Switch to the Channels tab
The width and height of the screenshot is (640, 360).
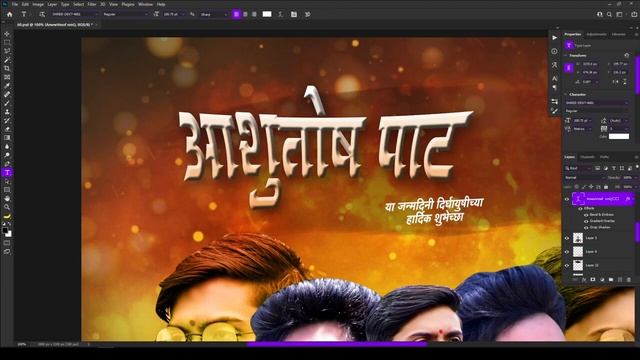coord(587,157)
